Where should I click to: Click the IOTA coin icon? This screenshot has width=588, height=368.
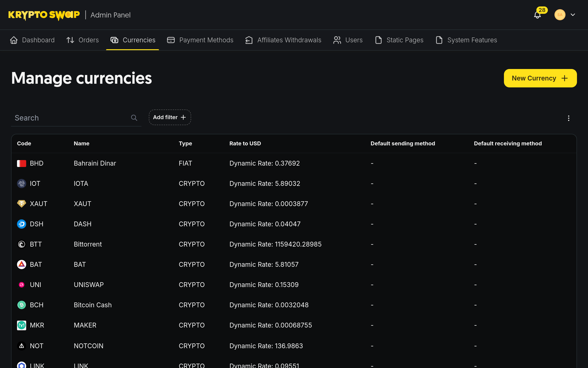[22, 184]
